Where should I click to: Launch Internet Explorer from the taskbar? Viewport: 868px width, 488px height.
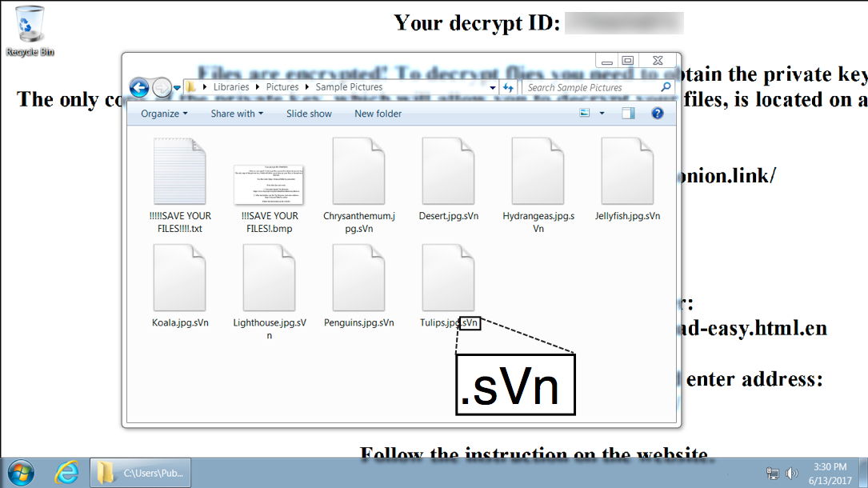pos(66,473)
